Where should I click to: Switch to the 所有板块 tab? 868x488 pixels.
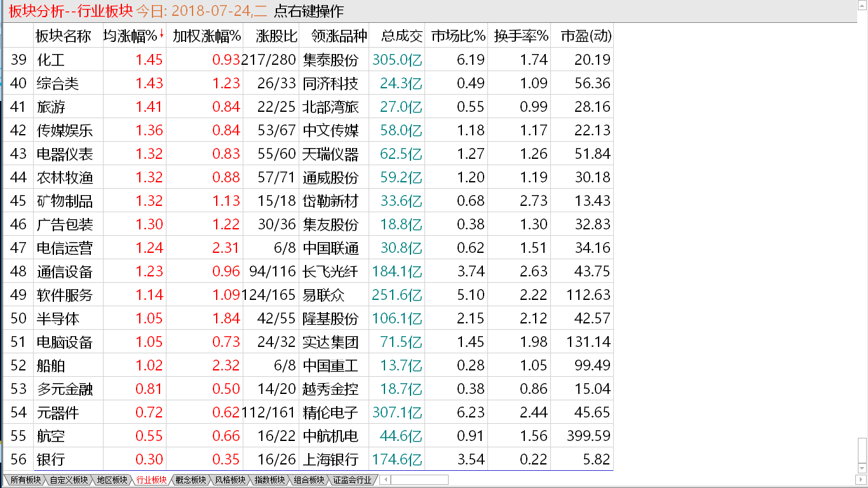point(25,480)
